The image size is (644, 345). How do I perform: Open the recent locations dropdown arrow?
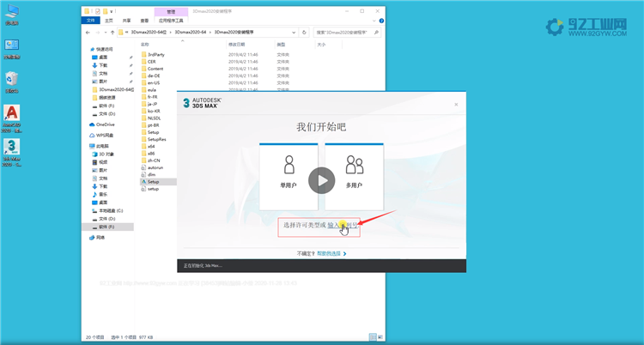[x=105, y=32]
